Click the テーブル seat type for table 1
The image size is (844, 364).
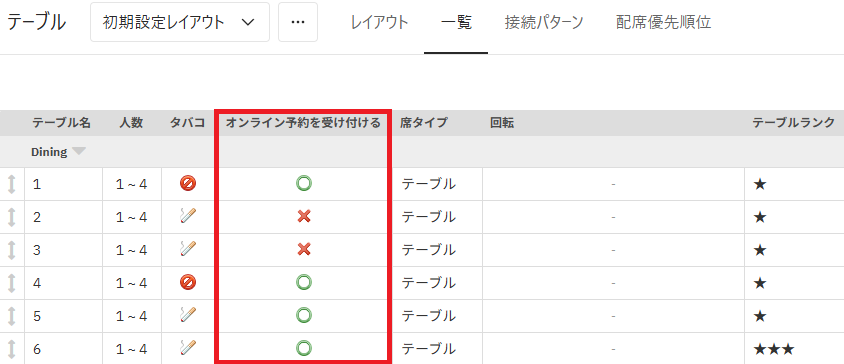[x=429, y=184]
